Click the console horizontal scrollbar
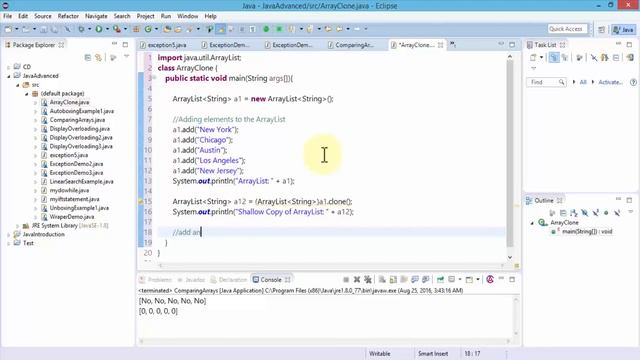 tap(324, 341)
